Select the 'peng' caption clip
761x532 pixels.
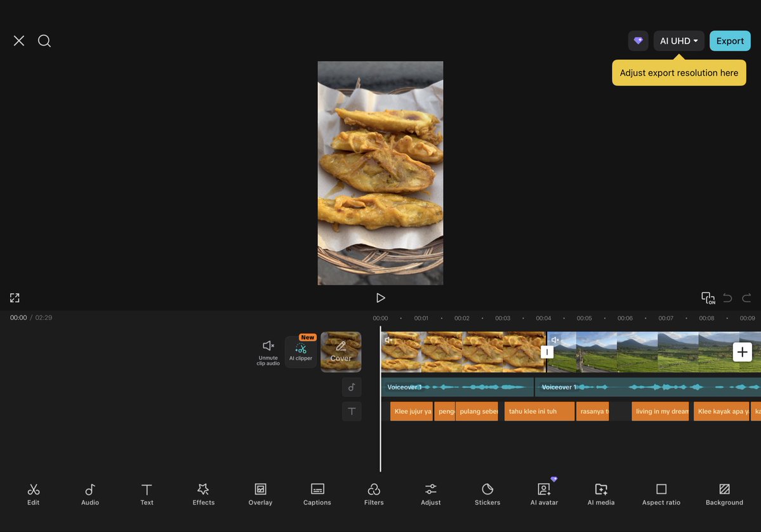444,411
